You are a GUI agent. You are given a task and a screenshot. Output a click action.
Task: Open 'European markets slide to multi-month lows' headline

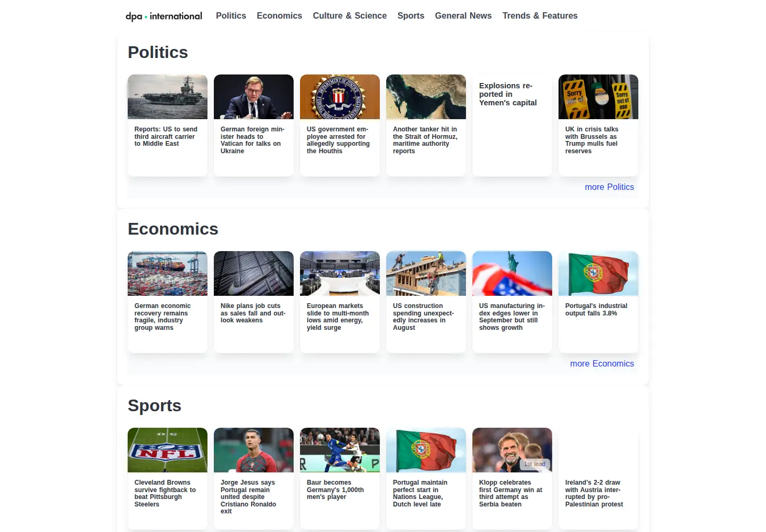[x=338, y=317]
